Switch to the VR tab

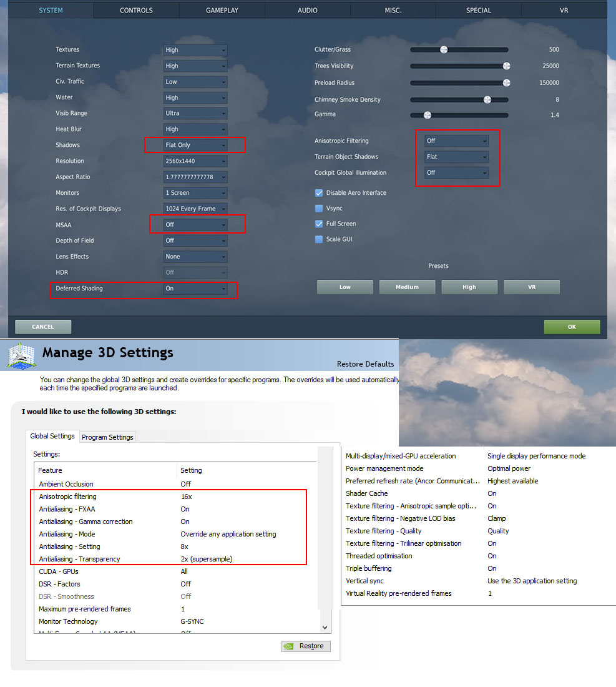(x=564, y=10)
